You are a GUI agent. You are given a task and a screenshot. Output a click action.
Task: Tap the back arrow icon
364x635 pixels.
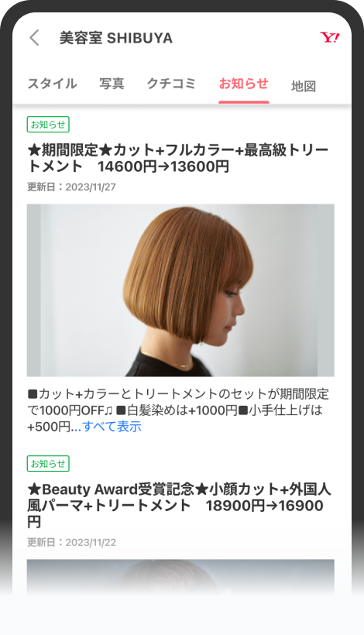(35, 38)
